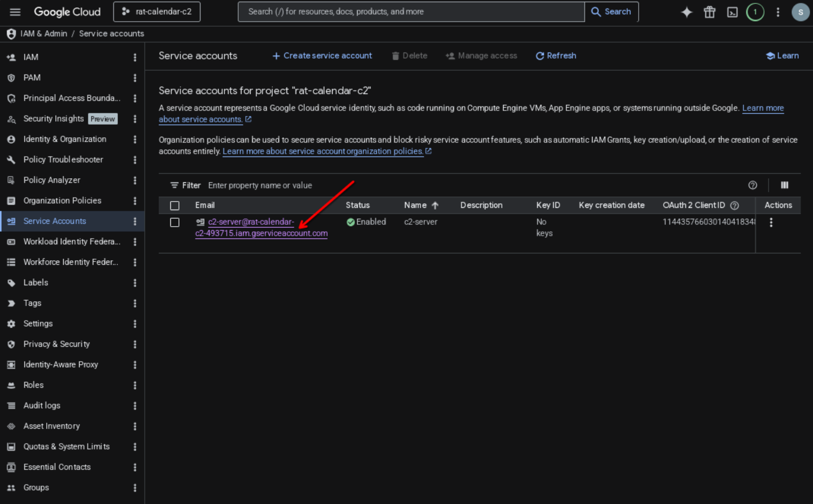
Task: Open the notifications badge showing 1
Action: 755,12
